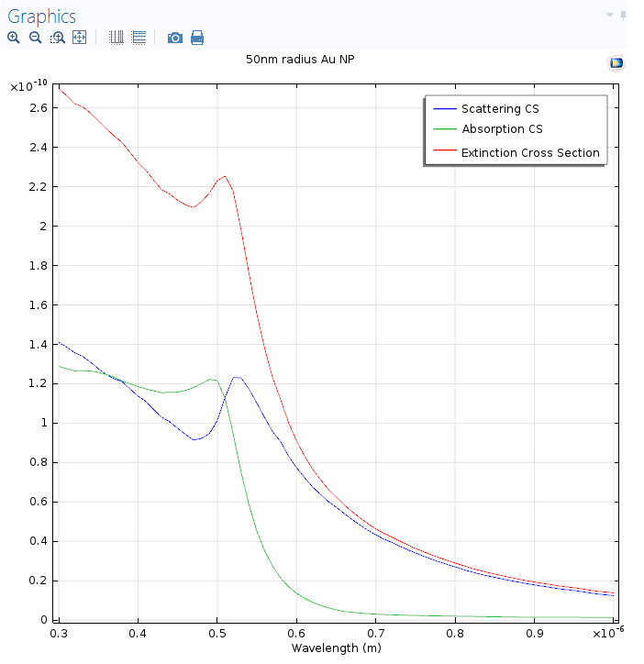Take a snapshot with the camera icon
The height and width of the screenshot is (664, 644).
coord(174,38)
